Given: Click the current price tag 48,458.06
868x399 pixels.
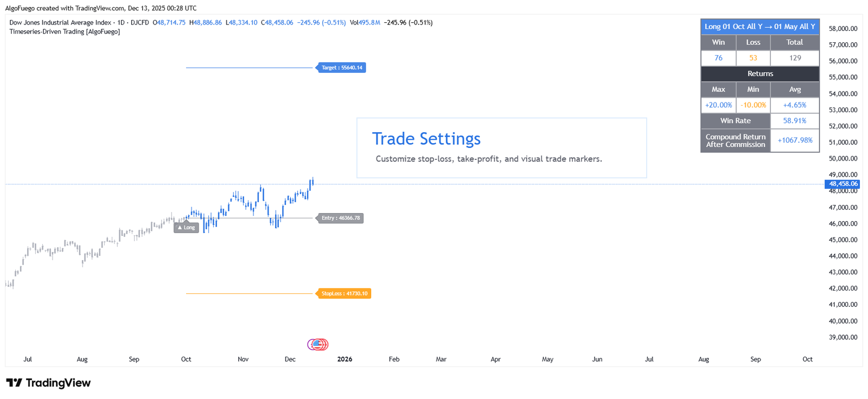Looking at the screenshot, I should coord(843,184).
